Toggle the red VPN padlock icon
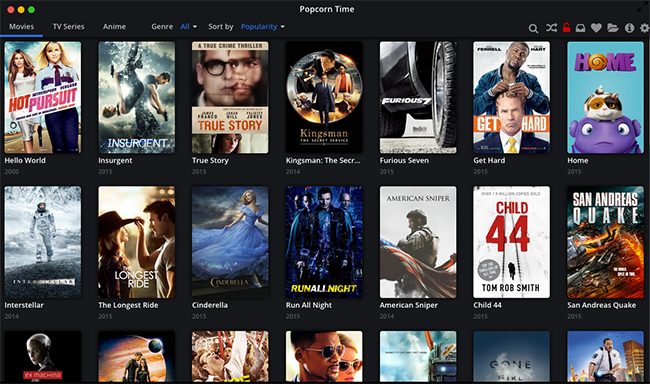 [x=566, y=28]
